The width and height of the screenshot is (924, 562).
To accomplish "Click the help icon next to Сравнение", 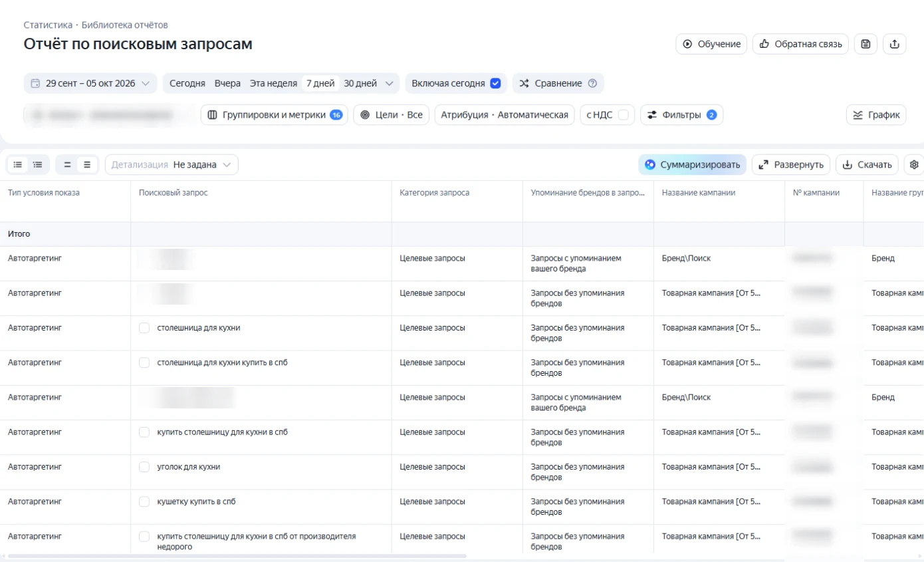I will [x=592, y=84].
